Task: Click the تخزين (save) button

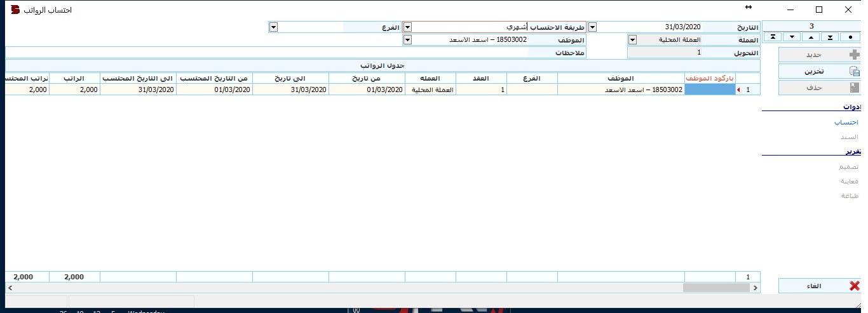Action: point(820,72)
